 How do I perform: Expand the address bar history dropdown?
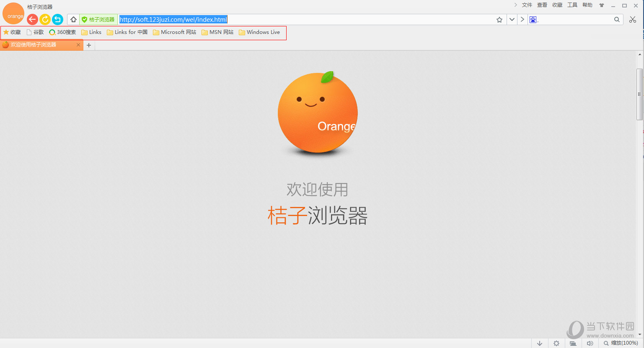click(512, 20)
